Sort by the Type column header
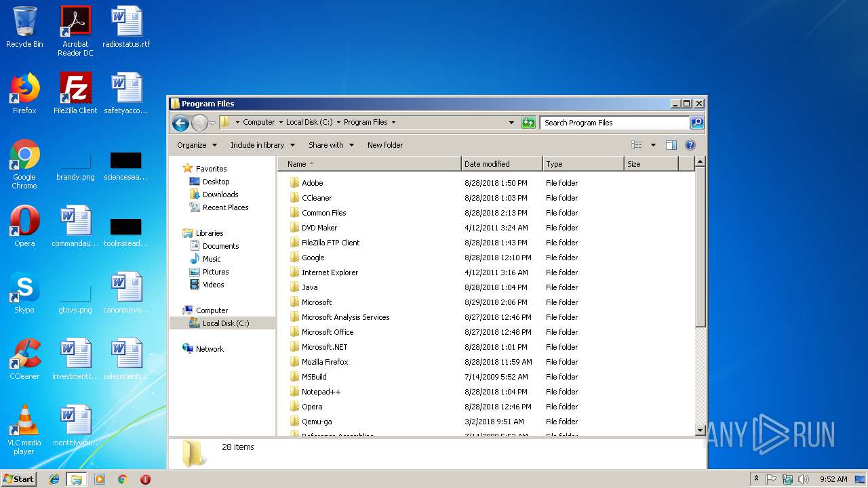868x488 pixels. (x=583, y=164)
